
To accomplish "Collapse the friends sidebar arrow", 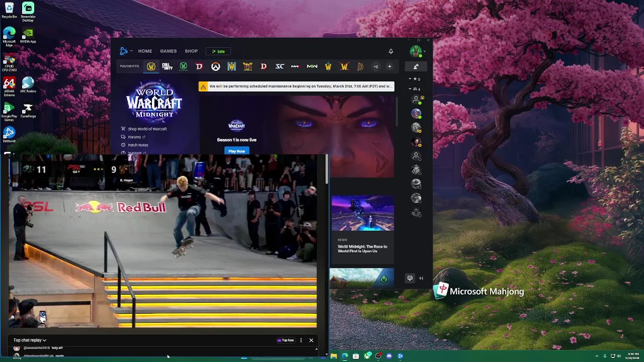I will (x=421, y=278).
